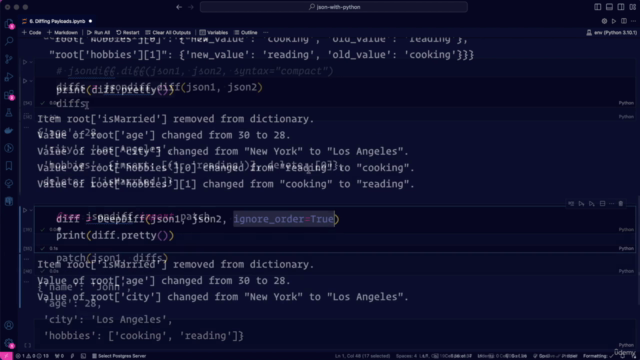Split the focused cell via toolbar icon
This screenshot has width=640, height=360.
pyautogui.click(x=602, y=204)
